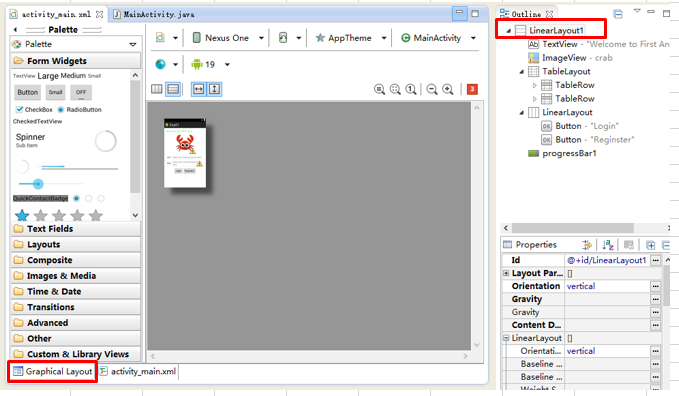Open the Layouts palette category
The width and height of the screenshot is (679, 396).
[76, 244]
